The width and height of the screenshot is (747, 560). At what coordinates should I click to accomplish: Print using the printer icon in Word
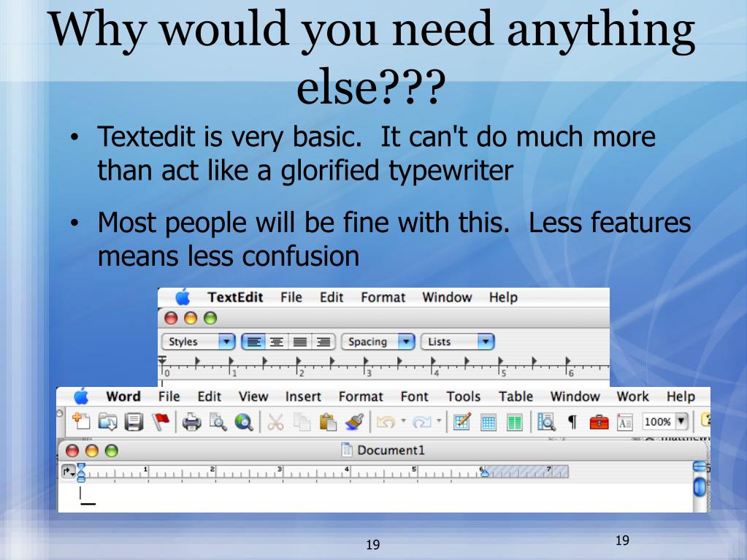click(x=191, y=422)
